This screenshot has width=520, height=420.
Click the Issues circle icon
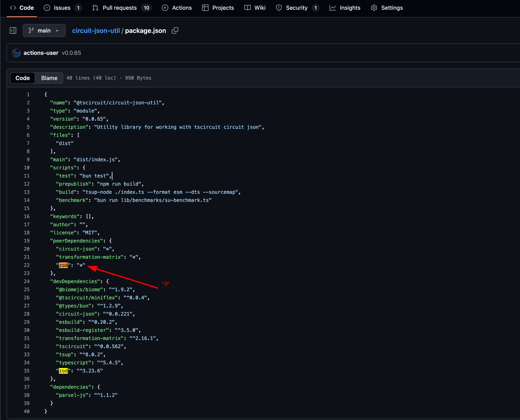pos(47,8)
